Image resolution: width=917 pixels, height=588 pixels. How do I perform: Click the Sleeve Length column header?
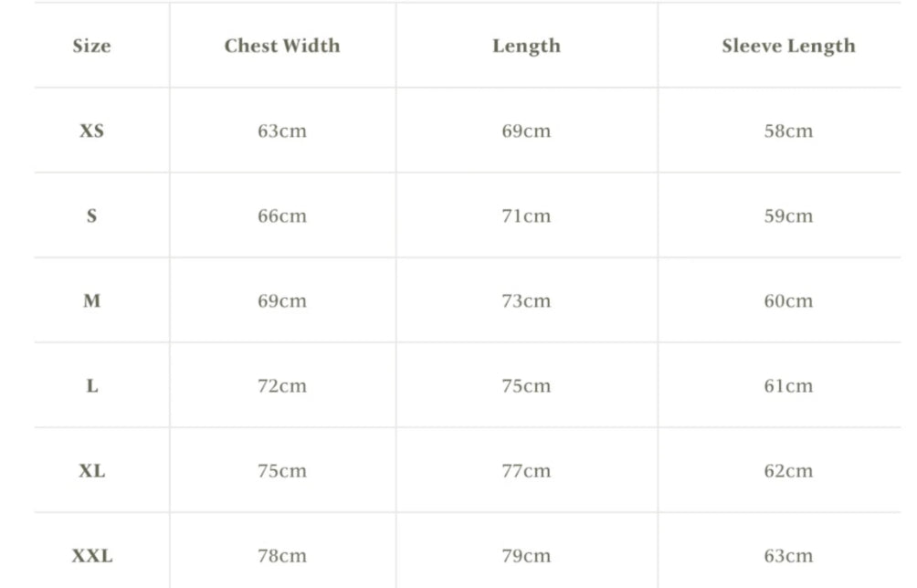coord(788,46)
